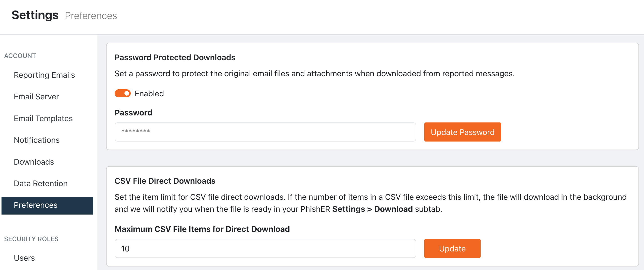Select Email Templates in the sidebar
Image resolution: width=644 pixels, height=270 pixels.
(x=43, y=118)
